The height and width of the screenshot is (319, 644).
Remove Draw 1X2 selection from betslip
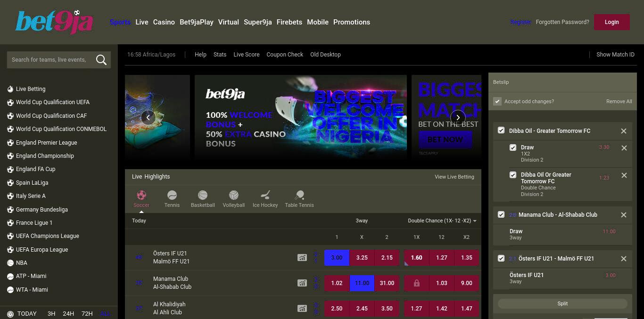point(624,148)
